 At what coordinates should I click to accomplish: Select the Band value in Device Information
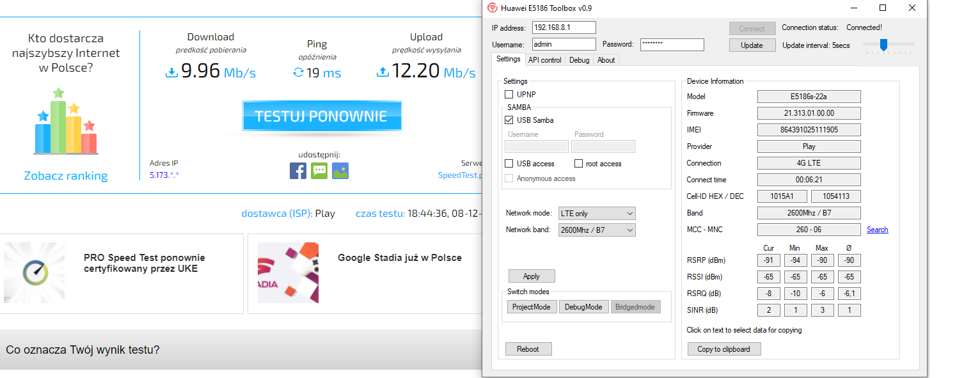[809, 213]
